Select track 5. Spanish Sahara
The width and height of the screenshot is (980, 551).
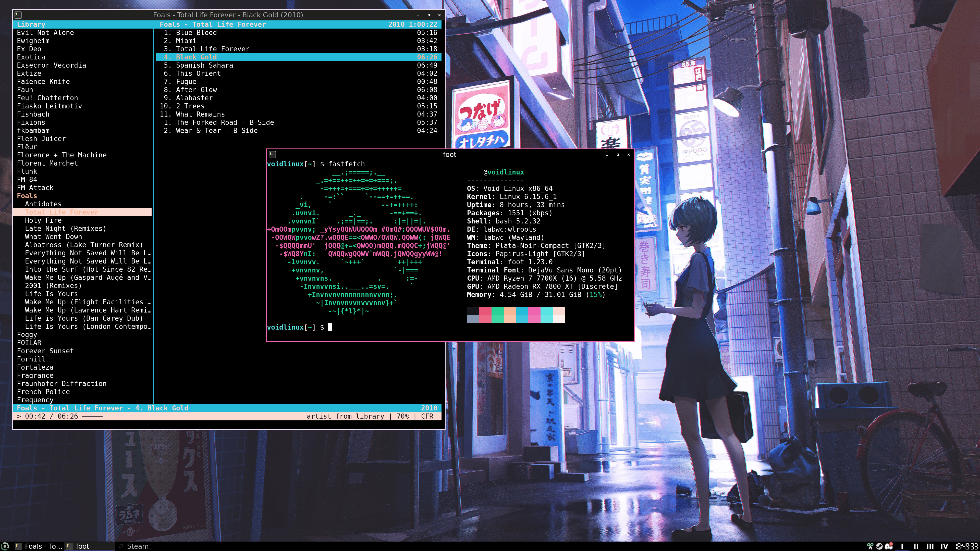tap(298, 65)
